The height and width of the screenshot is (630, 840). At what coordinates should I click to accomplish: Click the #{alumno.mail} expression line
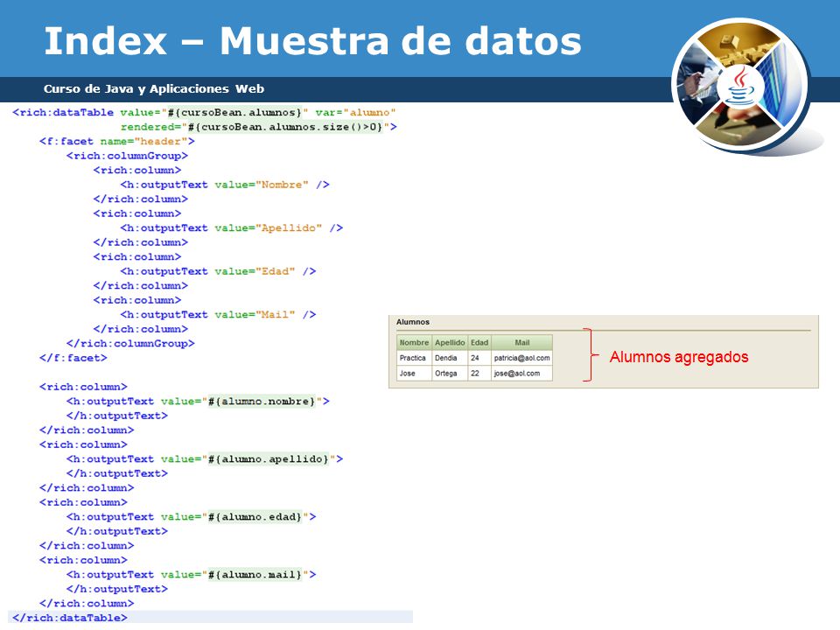tap(192, 576)
